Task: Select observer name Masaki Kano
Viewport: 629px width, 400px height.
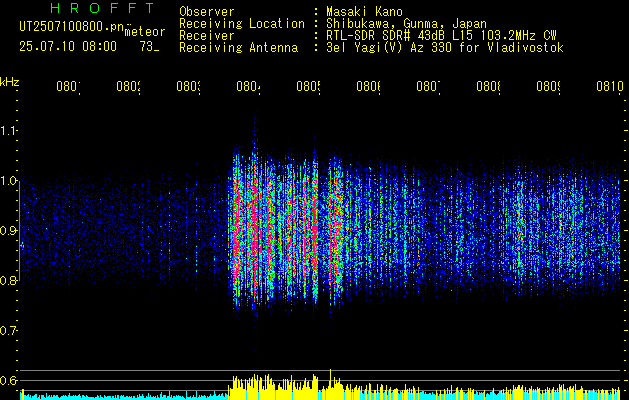Action: pos(364,11)
